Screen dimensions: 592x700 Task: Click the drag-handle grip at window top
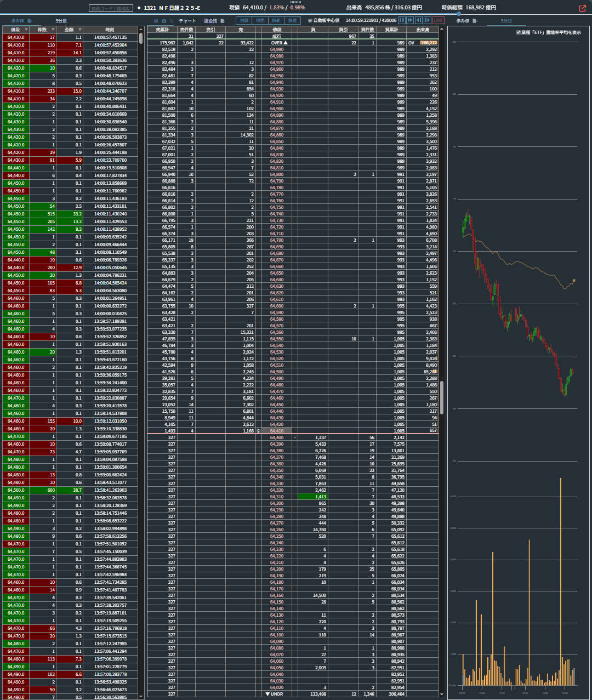click(x=296, y=2)
